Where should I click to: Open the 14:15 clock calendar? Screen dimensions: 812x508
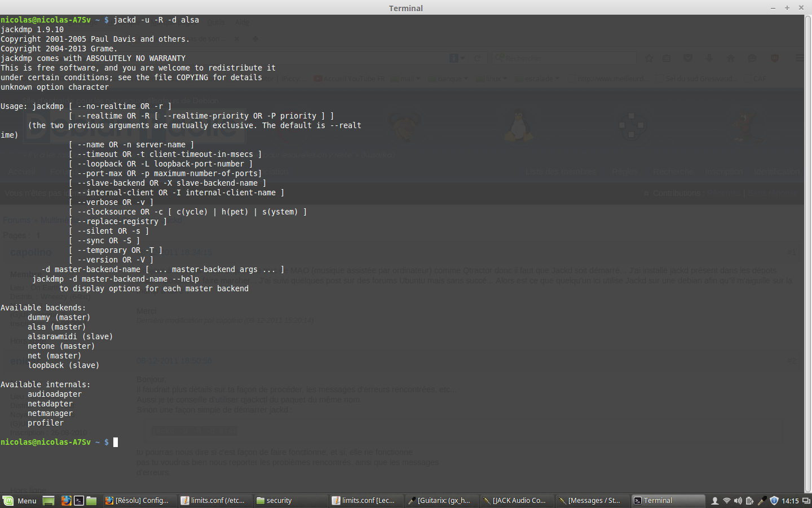coord(790,501)
